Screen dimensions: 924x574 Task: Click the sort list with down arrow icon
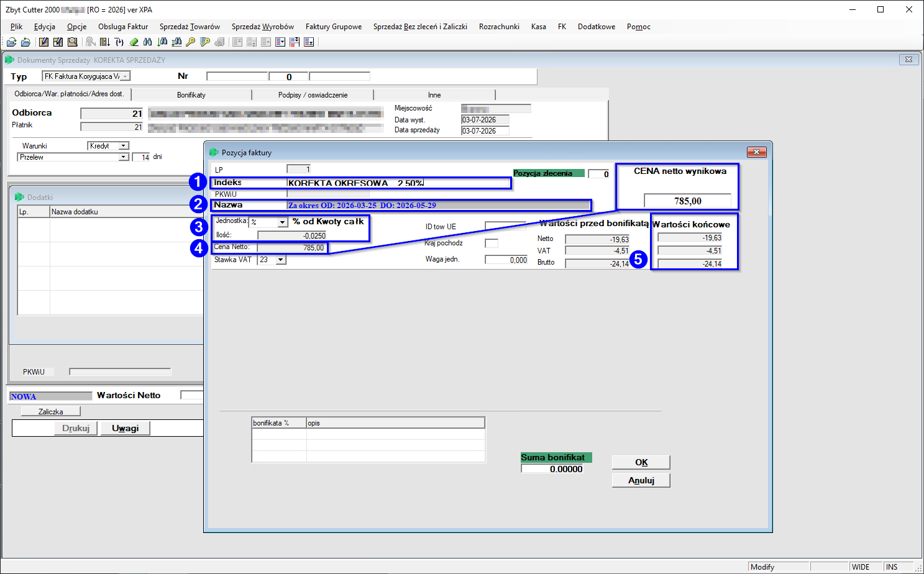tap(105, 42)
